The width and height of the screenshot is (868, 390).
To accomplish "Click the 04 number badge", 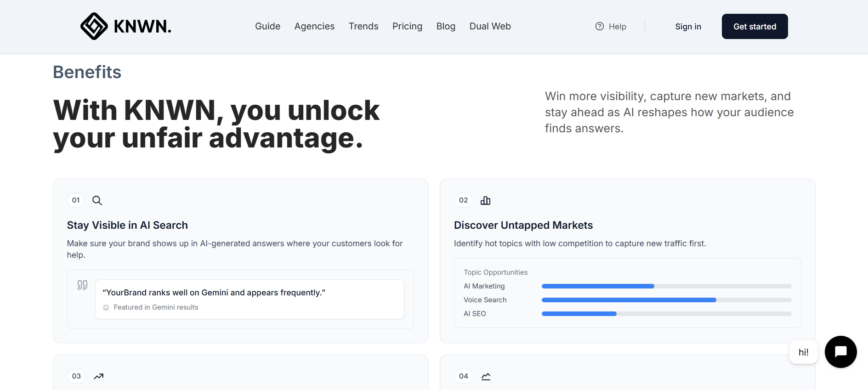I will 464,376.
